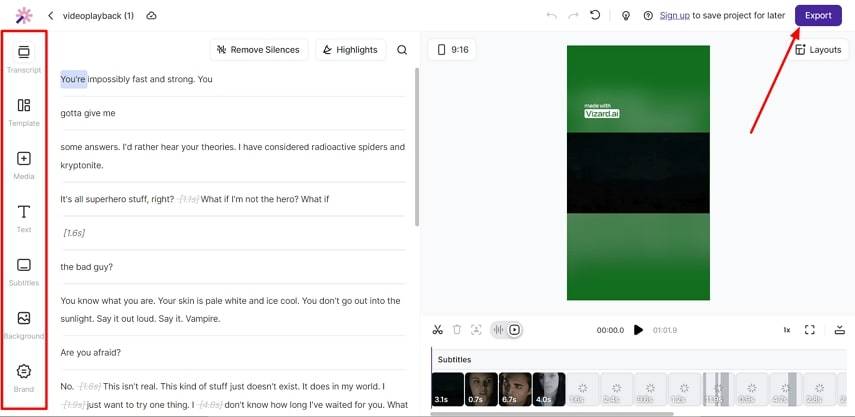Click the transcript line "gotta give me"

pos(88,113)
